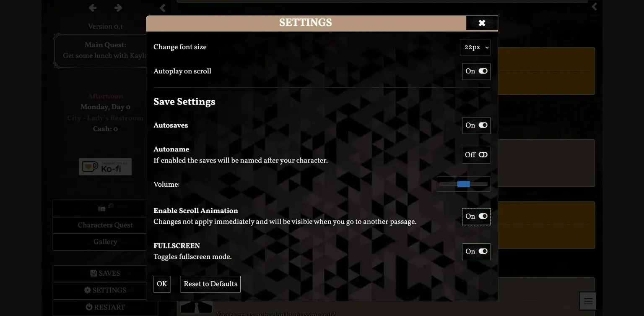Collapse the left sidebar with chevron
The height and width of the screenshot is (316, 644).
pos(163,8)
